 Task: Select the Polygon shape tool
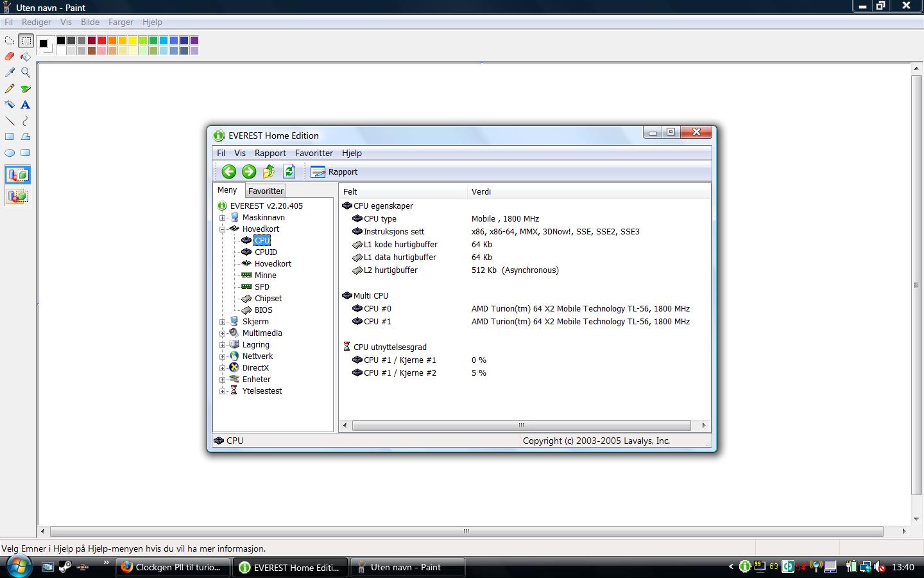pos(26,137)
